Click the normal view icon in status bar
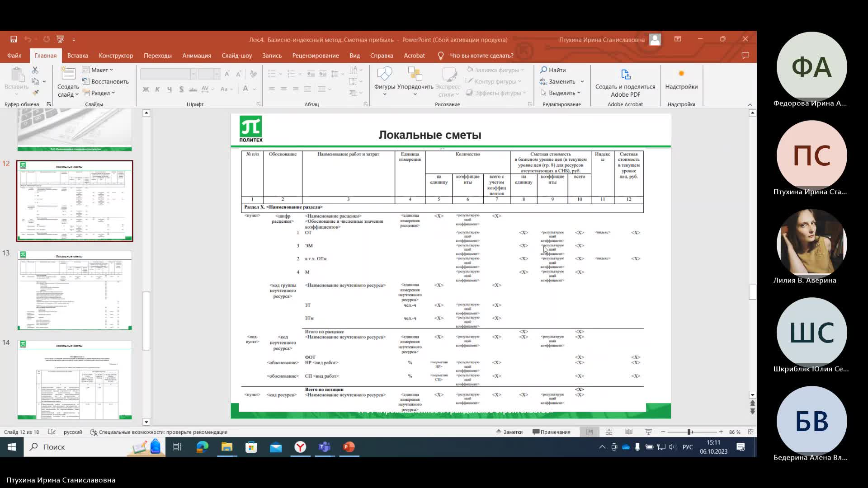 pos(590,432)
